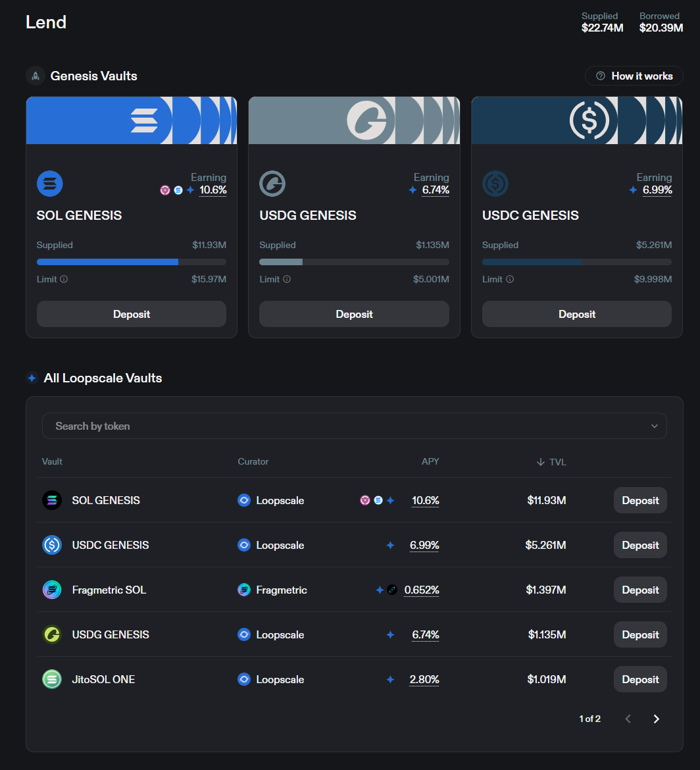Go to next page of vaults

[x=657, y=719]
